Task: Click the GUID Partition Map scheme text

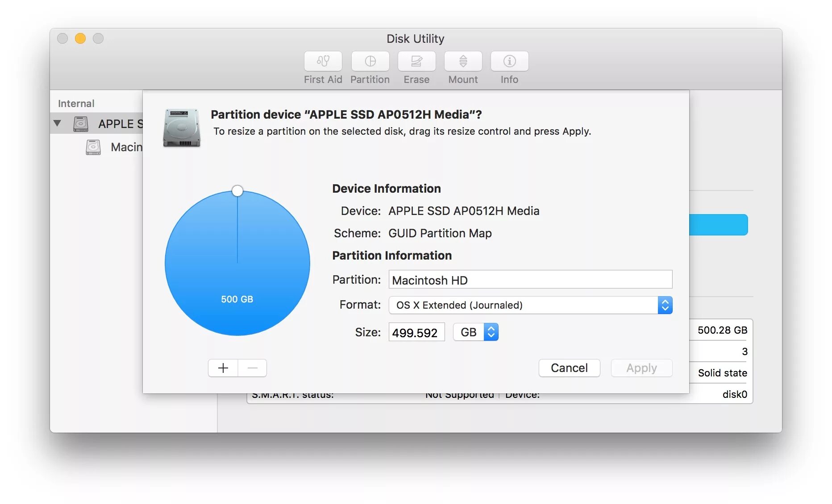Action: pyautogui.click(x=440, y=233)
